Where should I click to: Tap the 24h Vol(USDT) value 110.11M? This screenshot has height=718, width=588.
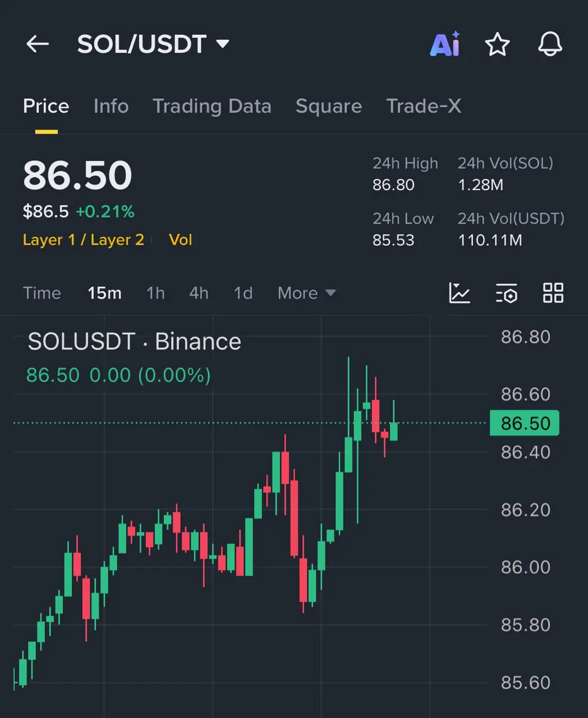[490, 240]
